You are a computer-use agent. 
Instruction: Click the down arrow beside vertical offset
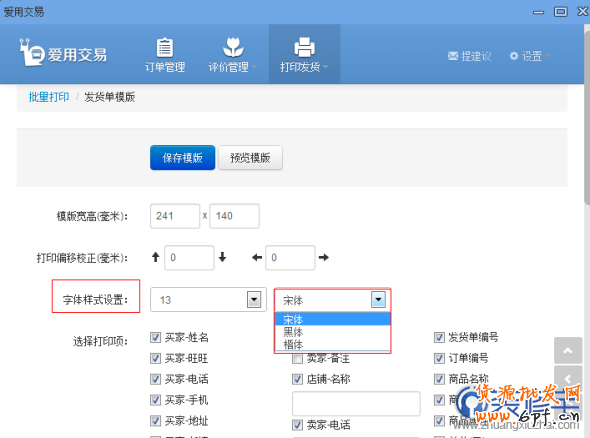(x=222, y=257)
